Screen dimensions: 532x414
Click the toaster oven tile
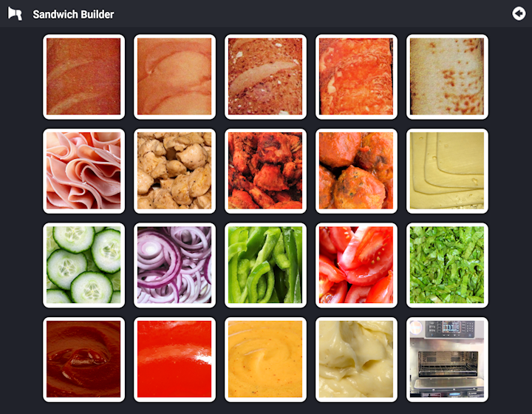(x=447, y=360)
